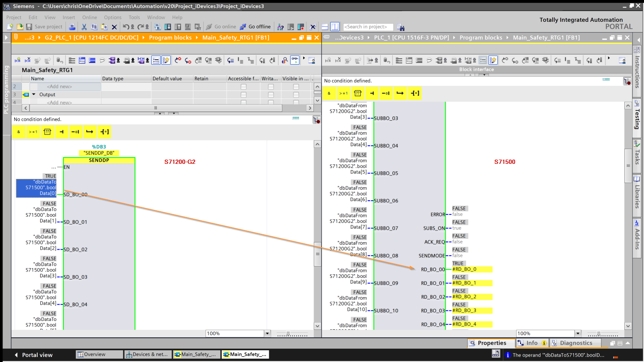The width and height of the screenshot is (644, 362).
Task: Cut selection with the scissors icon
Action: point(84,27)
